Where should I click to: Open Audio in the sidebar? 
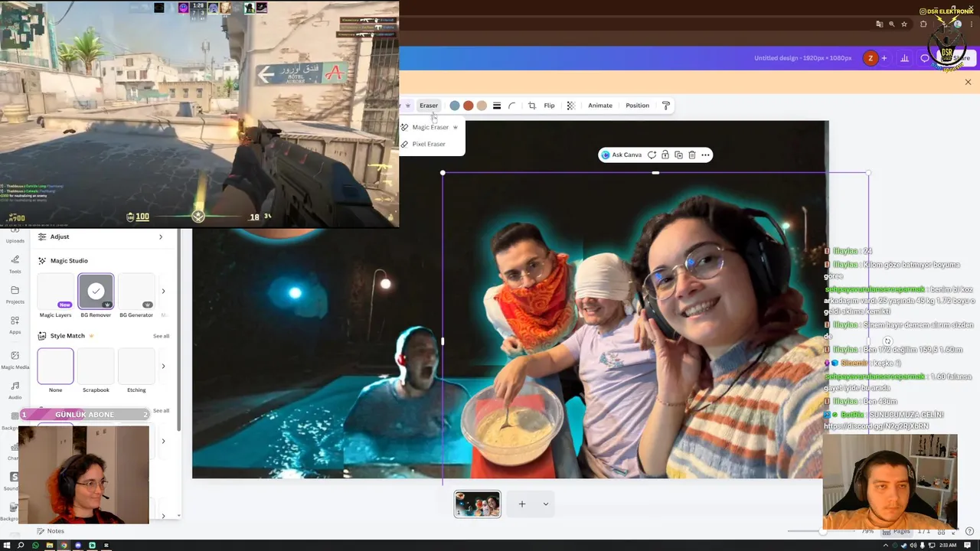(15, 390)
